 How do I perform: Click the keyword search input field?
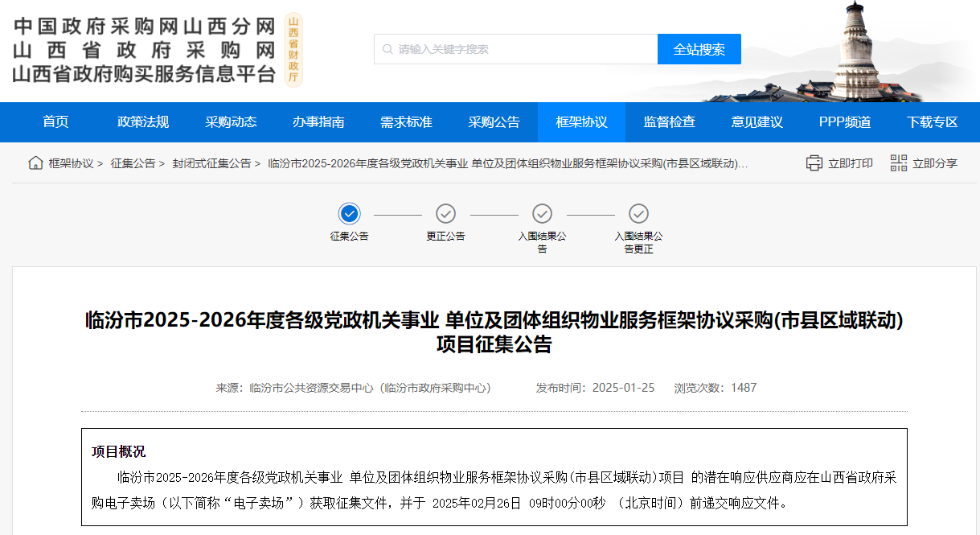click(515, 49)
